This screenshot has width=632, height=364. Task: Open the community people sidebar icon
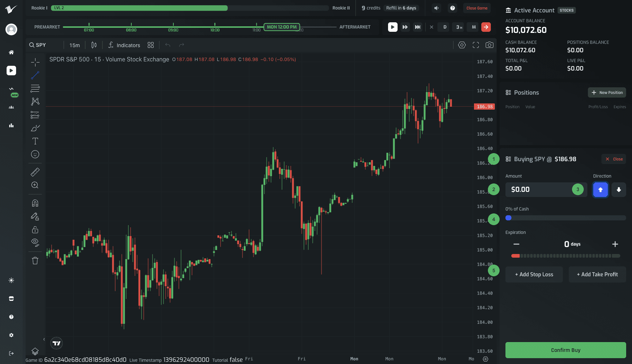(11, 107)
